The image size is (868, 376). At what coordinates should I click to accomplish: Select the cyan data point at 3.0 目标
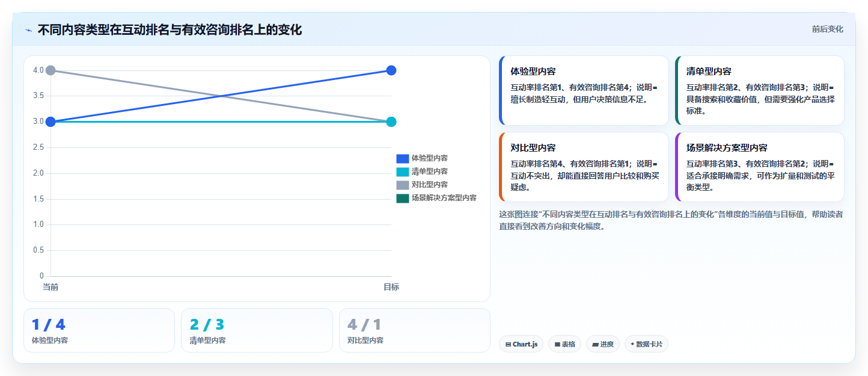pyautogui.click(x=391, y=122)
